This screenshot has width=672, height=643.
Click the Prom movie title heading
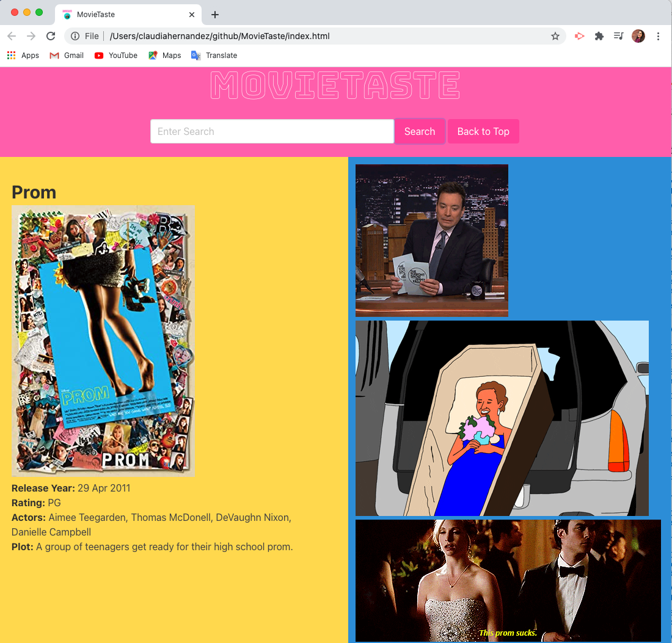34,192
